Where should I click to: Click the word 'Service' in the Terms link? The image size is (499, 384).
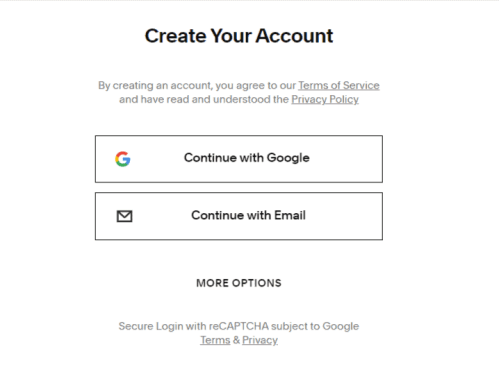click(361, 85)
